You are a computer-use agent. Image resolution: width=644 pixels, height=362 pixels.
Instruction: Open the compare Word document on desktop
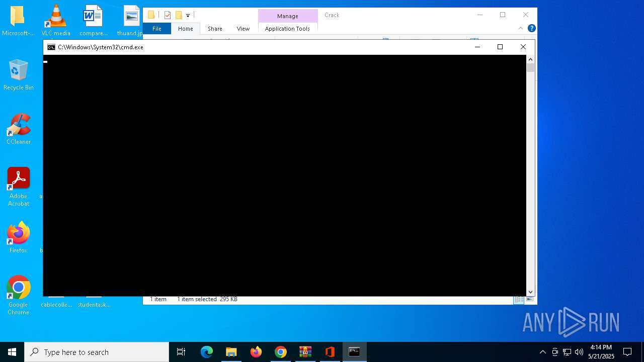(94, 21)
